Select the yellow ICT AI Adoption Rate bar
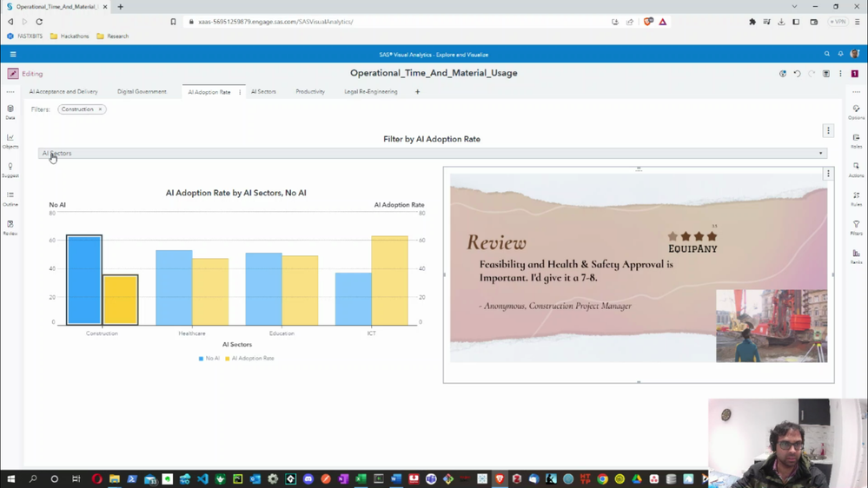This screenshot has width=868, height=488. pos(389,280)
